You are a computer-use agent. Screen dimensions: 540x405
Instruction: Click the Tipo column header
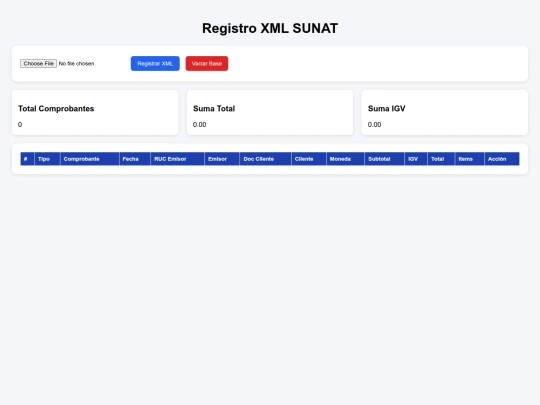click(47, 159)
